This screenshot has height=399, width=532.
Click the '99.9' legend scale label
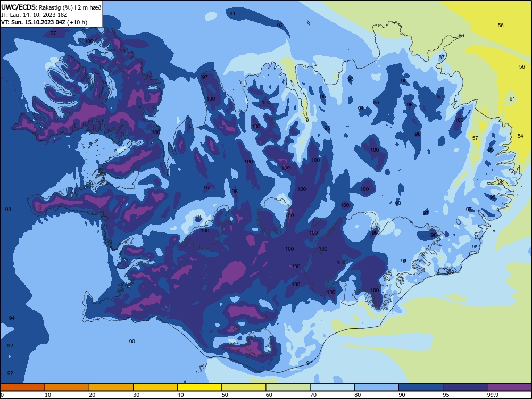492,395
